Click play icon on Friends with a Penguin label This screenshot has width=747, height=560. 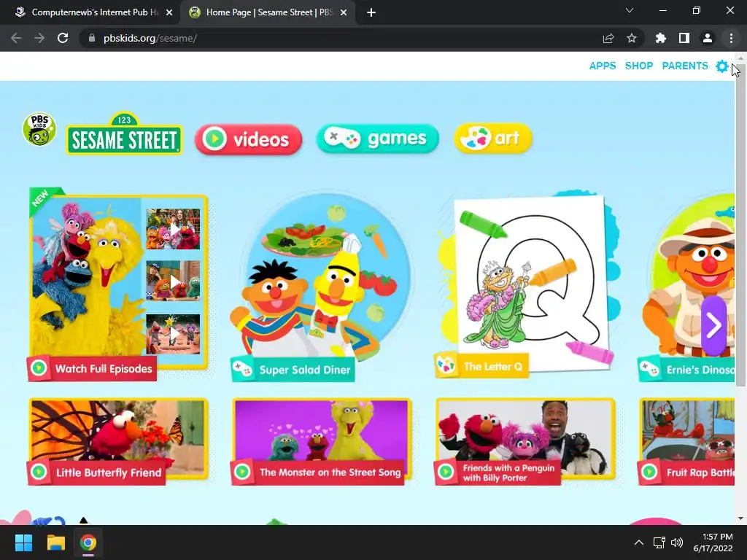(x=446, y=472)
